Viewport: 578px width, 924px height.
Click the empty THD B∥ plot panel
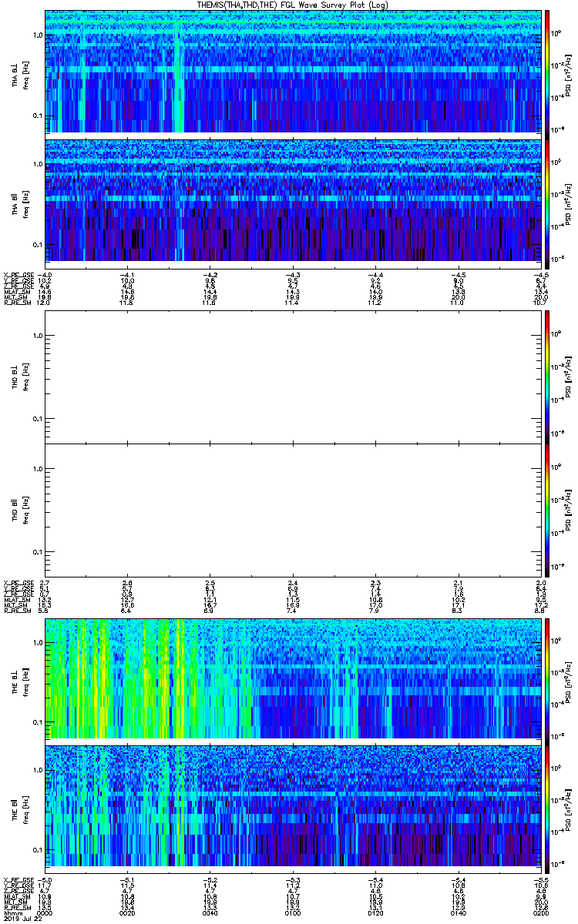pos(293,510)
